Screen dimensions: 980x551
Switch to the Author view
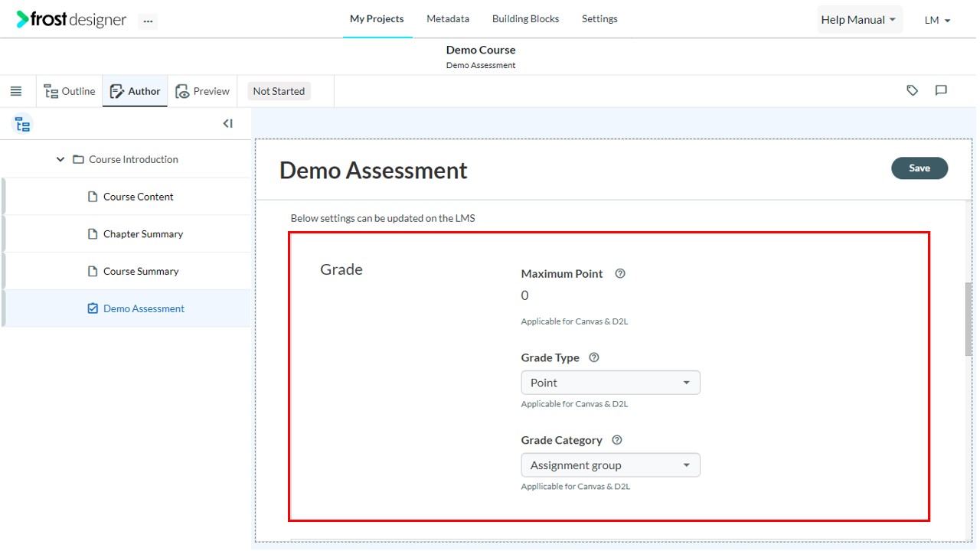136,91
